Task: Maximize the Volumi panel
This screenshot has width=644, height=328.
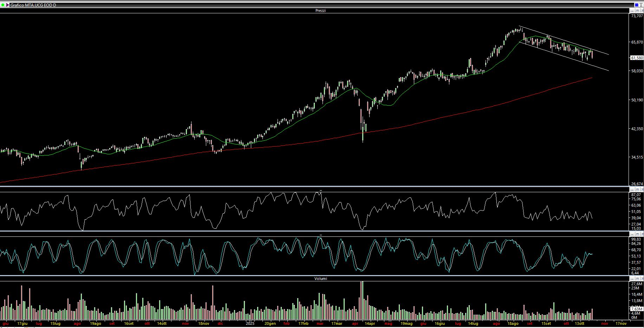Action: pyautogui.click(x=637, y=279)
